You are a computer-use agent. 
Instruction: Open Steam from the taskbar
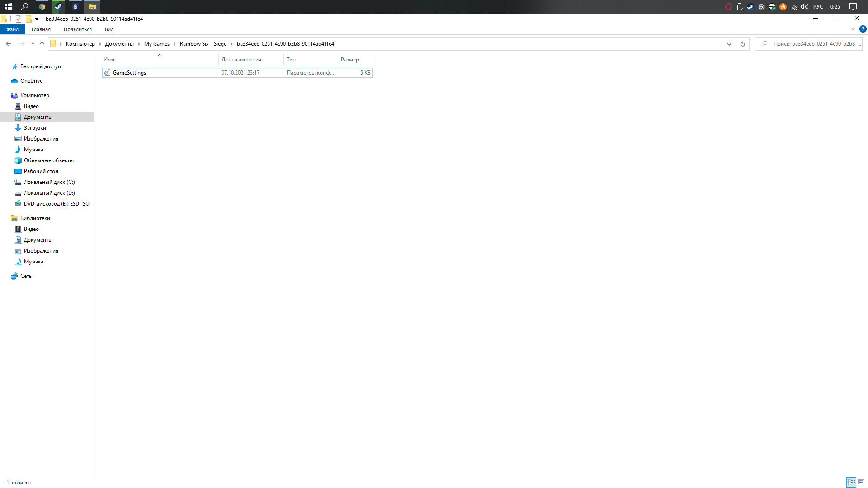58,7
